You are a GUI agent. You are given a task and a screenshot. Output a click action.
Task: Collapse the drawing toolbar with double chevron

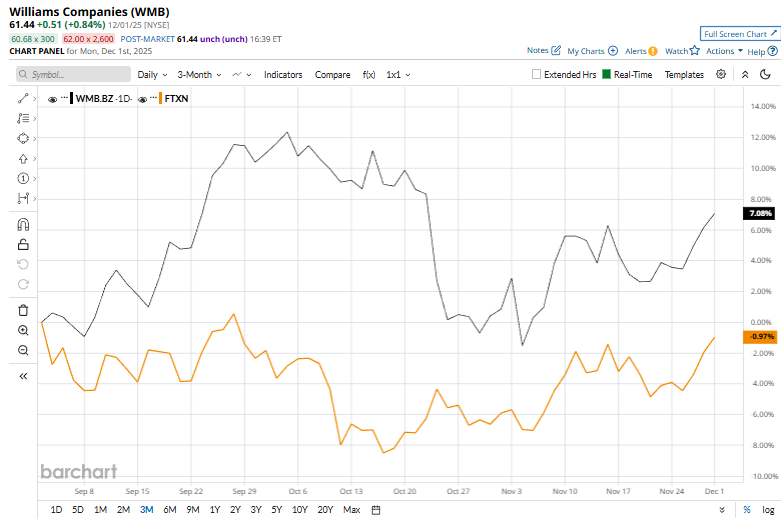pos(23,376)
